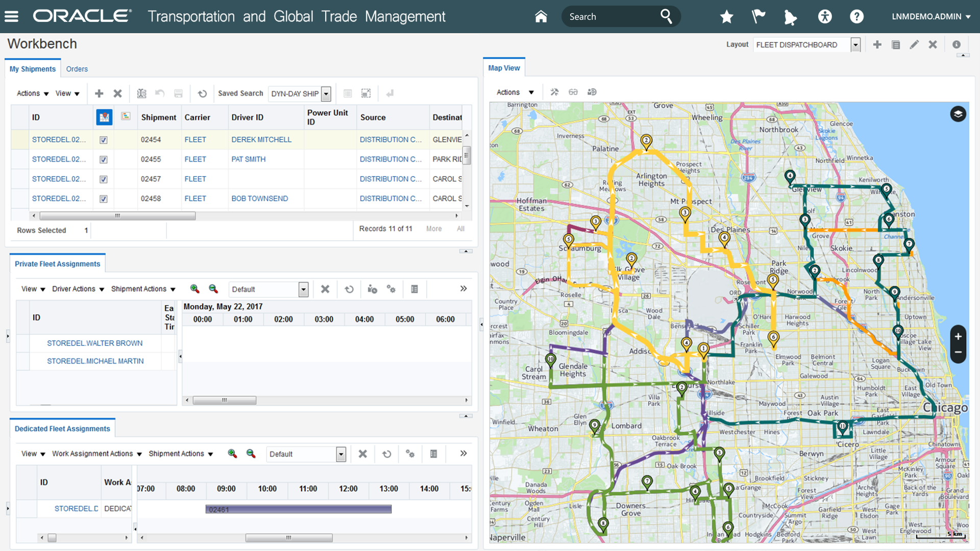The height and width of the screenshot is (551, 980).
Task: Click the tools icon in Map View toolbar
Action: coord(554,92)
